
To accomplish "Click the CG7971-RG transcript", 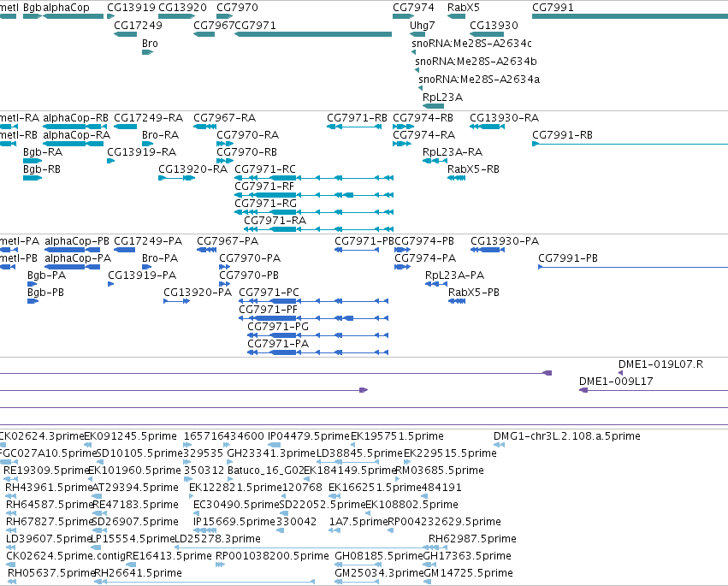I will (314, 212).
